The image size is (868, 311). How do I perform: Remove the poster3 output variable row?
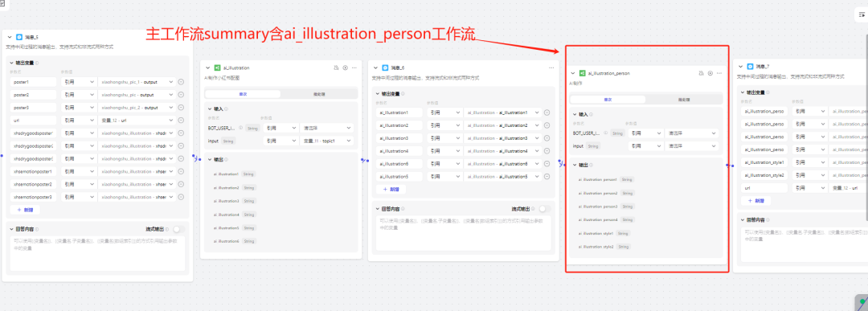[x=181, y=108]
